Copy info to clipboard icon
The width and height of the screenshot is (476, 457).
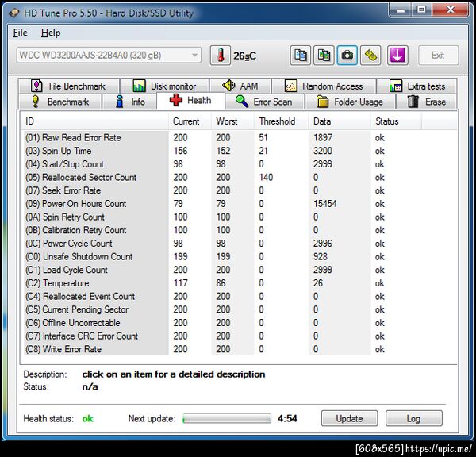click(x=300, y=56)
